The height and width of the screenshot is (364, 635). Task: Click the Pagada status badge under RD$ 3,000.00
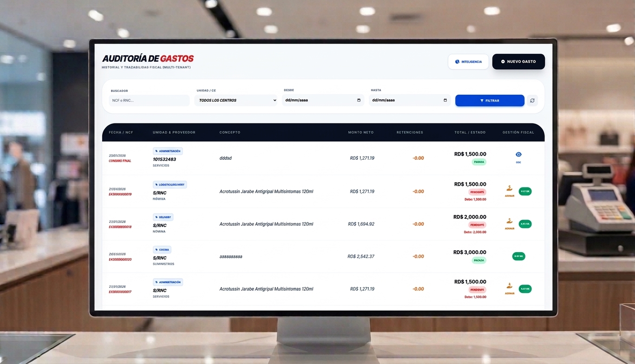coord(479,260)
